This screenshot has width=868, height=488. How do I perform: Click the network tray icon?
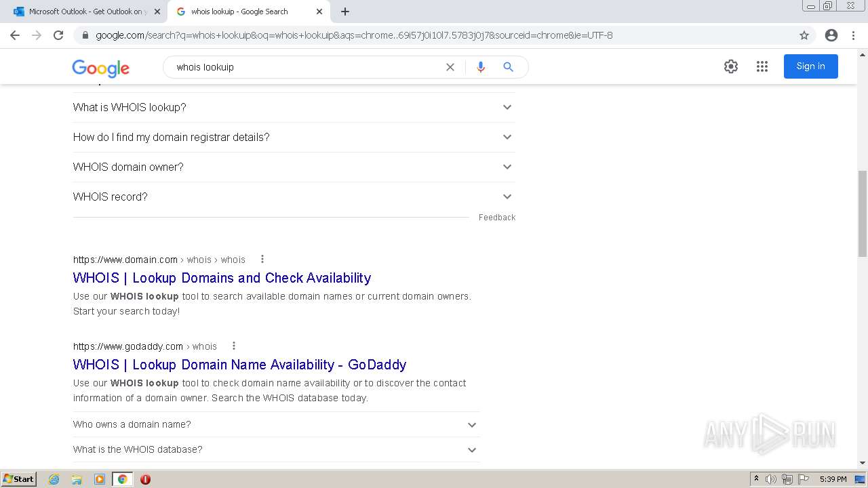[787, 479]
